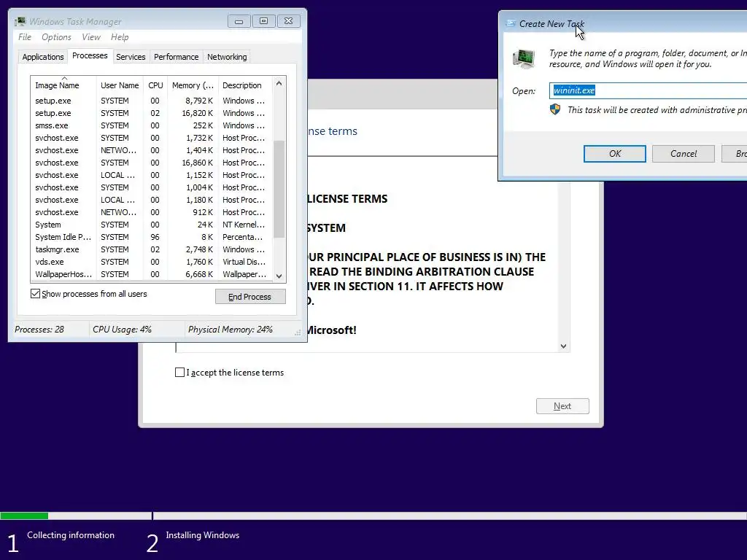This screenshot has width=747, height=560.
Task: Click the run program icon in Create New Task
Action: 524,59
